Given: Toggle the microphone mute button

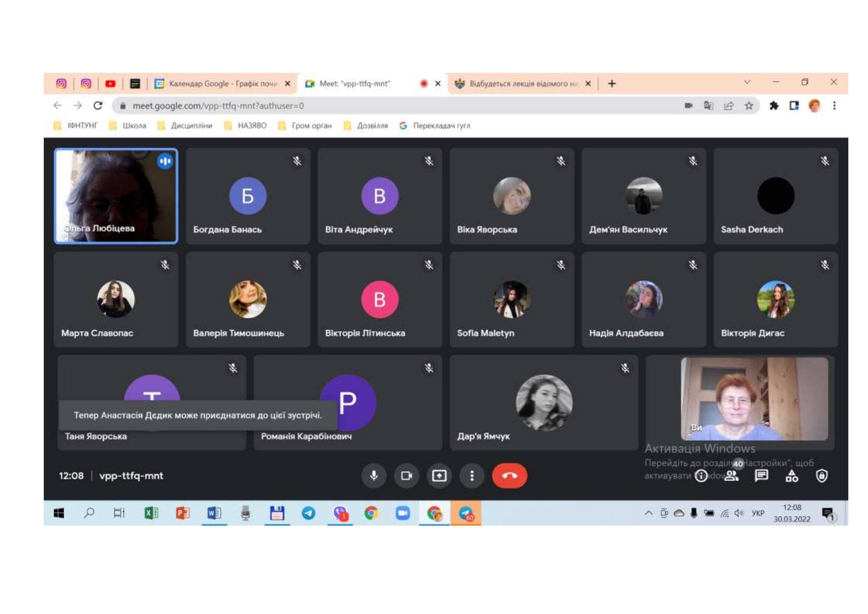Looking at the screenshot, I should point(374,475).
